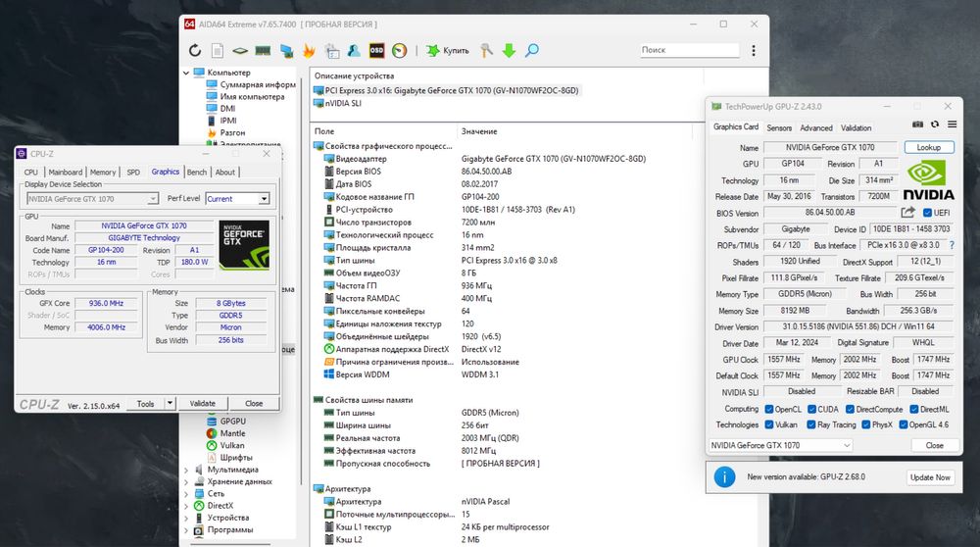Viewport: 980px width, 547px height.
Task: Launch the flame stability test icon
Action: coord(309,51)
